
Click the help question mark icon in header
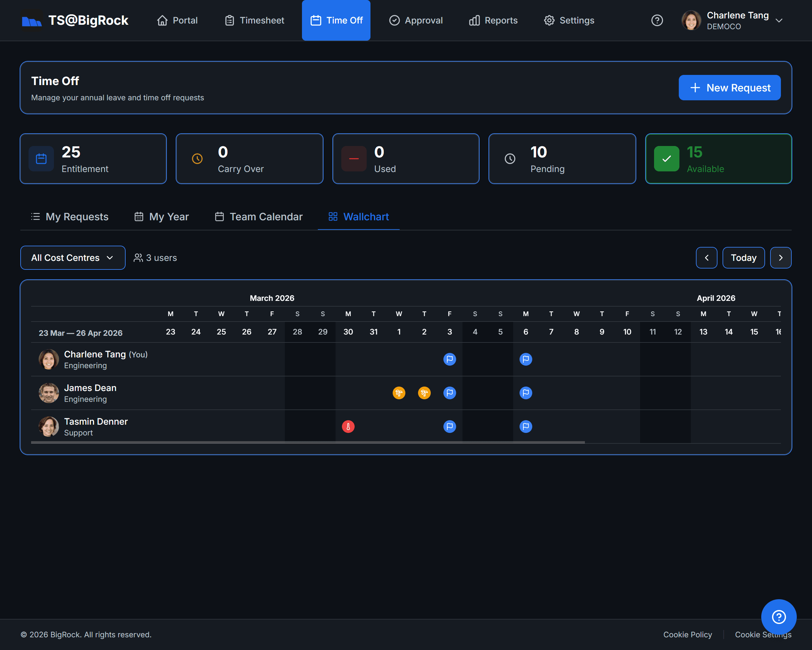(x=657, y=20)
